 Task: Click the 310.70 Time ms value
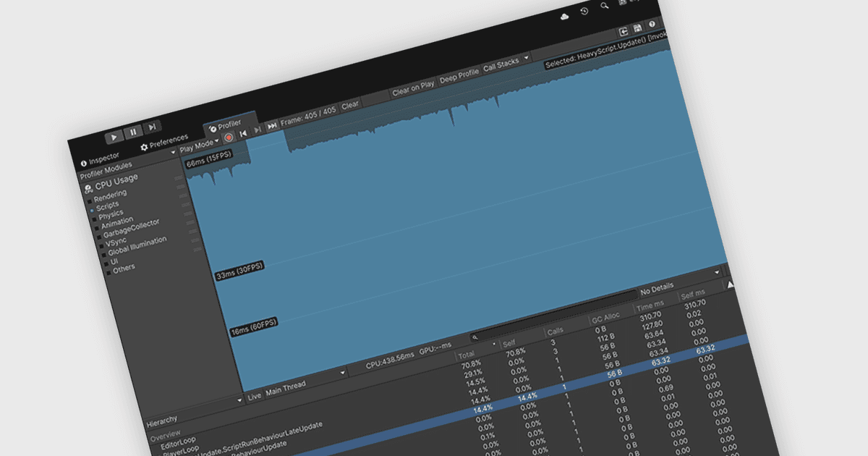[x=651, y=315]
